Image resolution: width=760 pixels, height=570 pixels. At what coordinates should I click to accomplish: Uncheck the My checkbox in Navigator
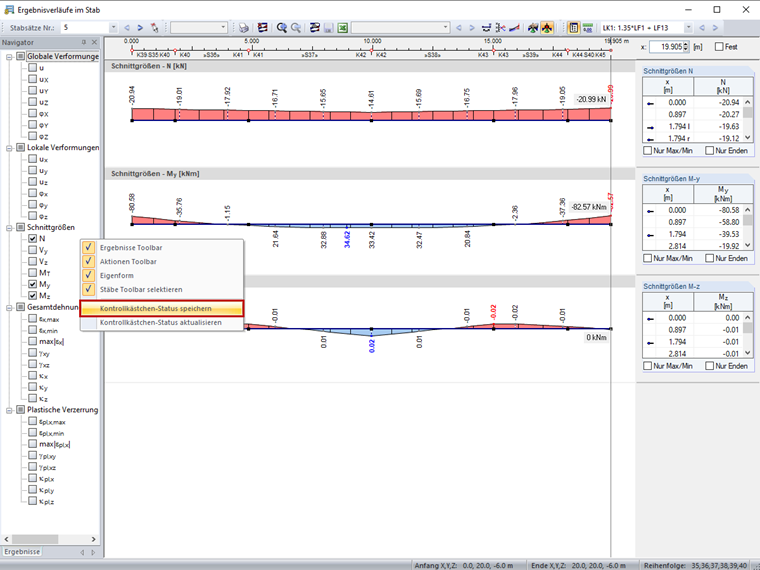coord(32,284)
